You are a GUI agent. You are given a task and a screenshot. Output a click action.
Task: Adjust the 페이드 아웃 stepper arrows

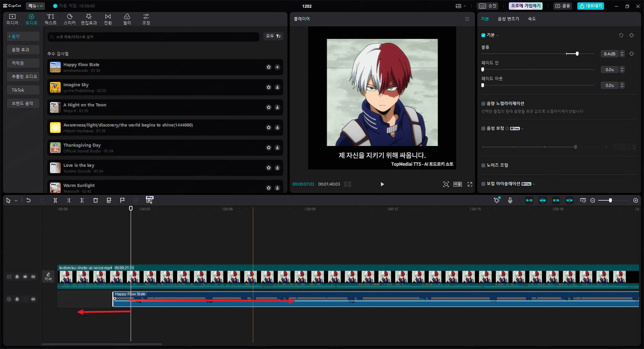(622, 86)
